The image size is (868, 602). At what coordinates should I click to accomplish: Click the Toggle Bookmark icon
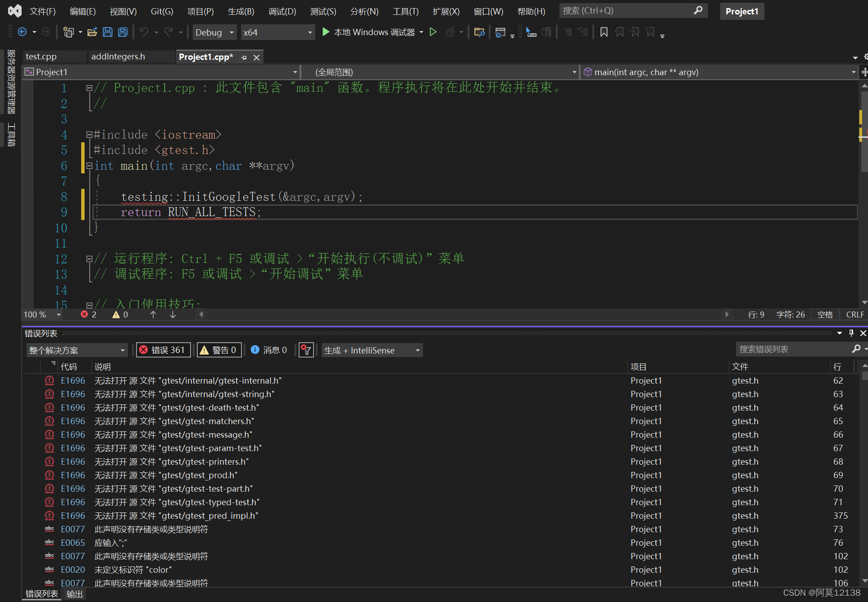point(604,32)
